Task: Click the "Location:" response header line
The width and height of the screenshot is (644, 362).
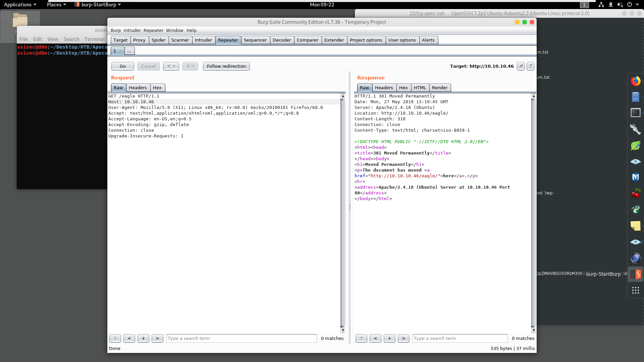Action: click(x=401, y=113)
